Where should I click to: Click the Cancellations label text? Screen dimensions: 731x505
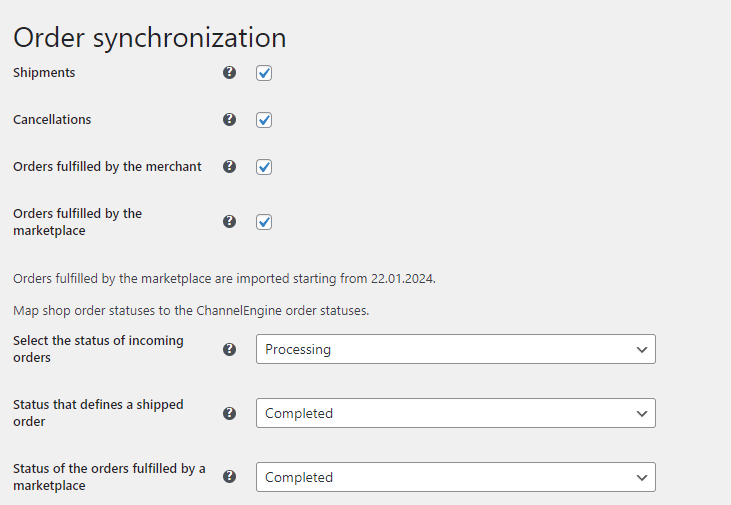click(52, 120)
